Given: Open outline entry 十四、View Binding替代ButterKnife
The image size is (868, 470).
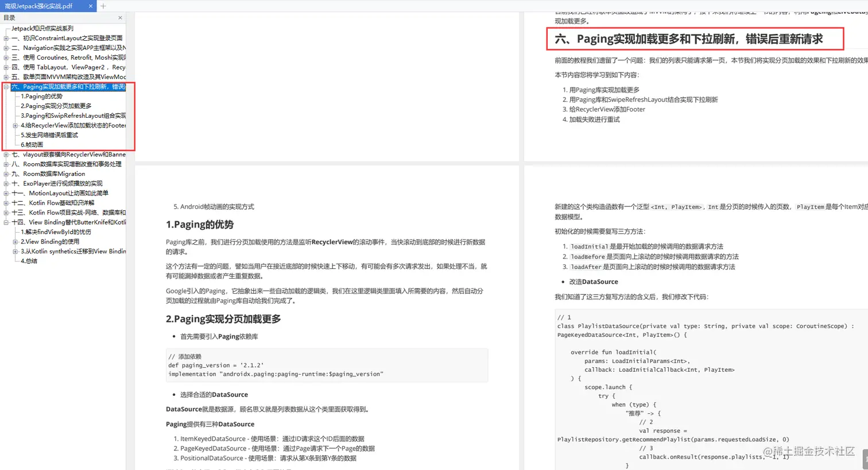Looking at the screenshot, I should (69, 222).
